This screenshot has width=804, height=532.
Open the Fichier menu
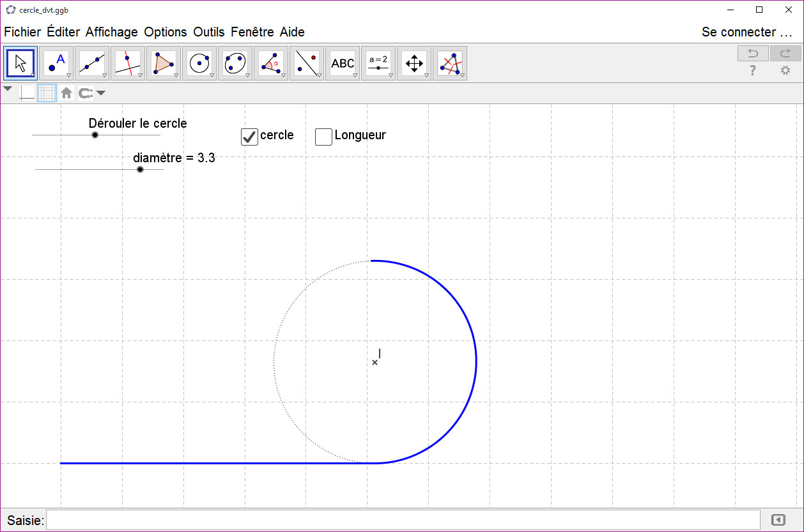[x=22, y=32]
